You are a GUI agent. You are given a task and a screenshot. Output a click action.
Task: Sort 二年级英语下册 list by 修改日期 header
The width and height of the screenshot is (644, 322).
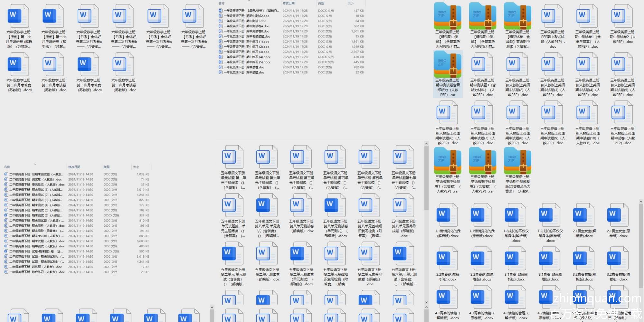[74, 167]
